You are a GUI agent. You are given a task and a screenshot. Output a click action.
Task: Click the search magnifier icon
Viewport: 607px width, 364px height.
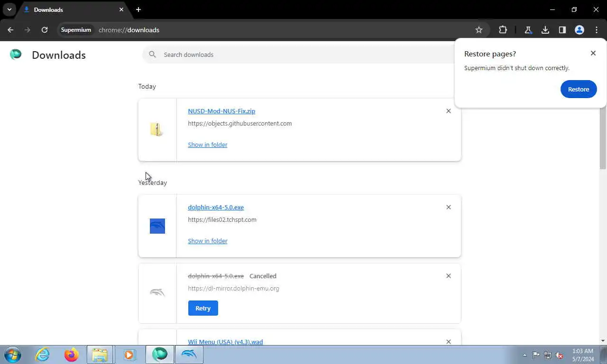(x=152, y=55)
